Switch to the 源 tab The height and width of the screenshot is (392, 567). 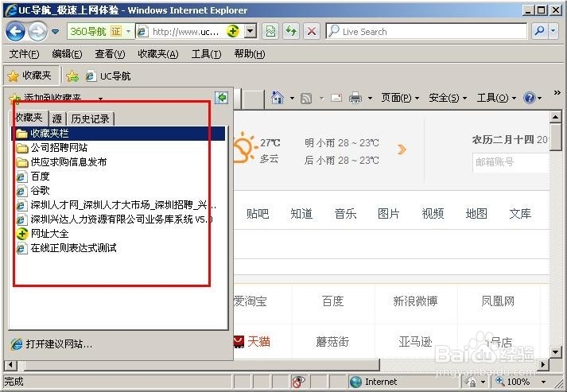tap(56, 118)
